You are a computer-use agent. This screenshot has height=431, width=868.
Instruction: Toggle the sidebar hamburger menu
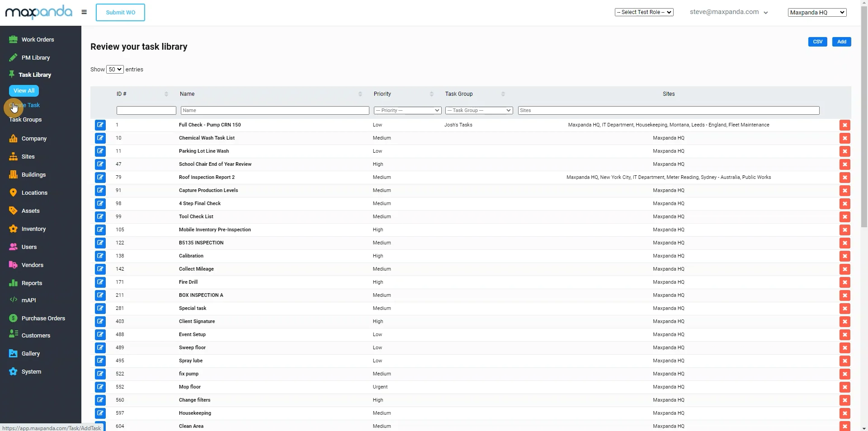pyautogui.click(x=84, y=12)
